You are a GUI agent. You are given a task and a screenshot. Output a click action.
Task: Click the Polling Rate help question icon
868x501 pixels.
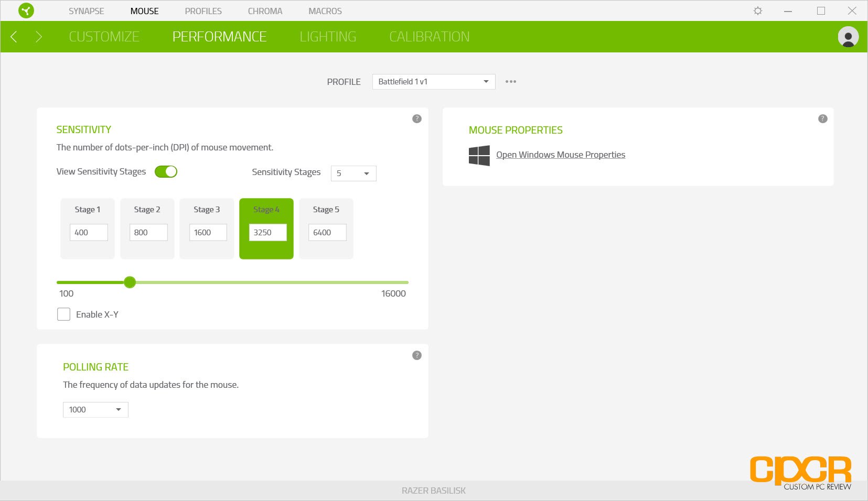pyautogui.click(x=417, y=355)
